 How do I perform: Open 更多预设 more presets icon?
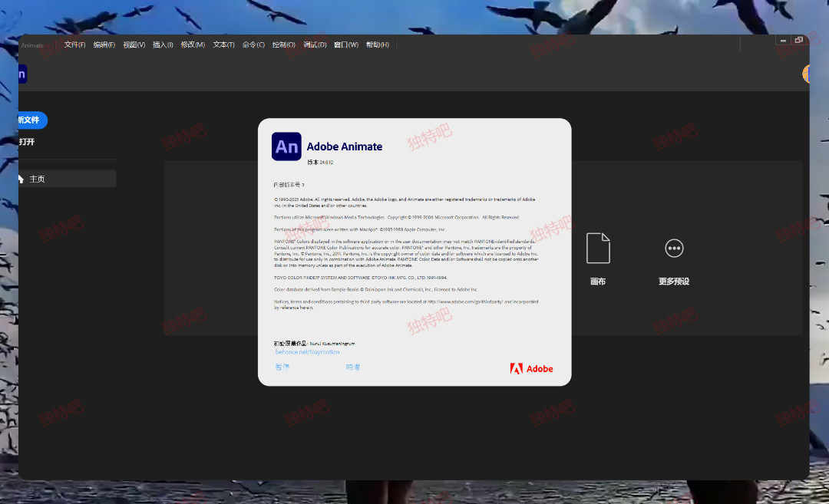pyautogui.click(x=674, y=249)
